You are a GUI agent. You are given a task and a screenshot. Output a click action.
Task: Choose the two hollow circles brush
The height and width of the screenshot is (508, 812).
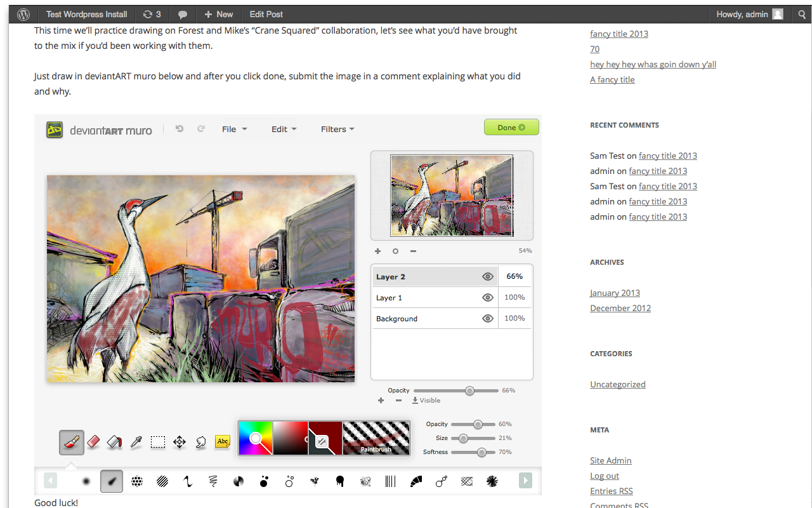pos(289,481)
